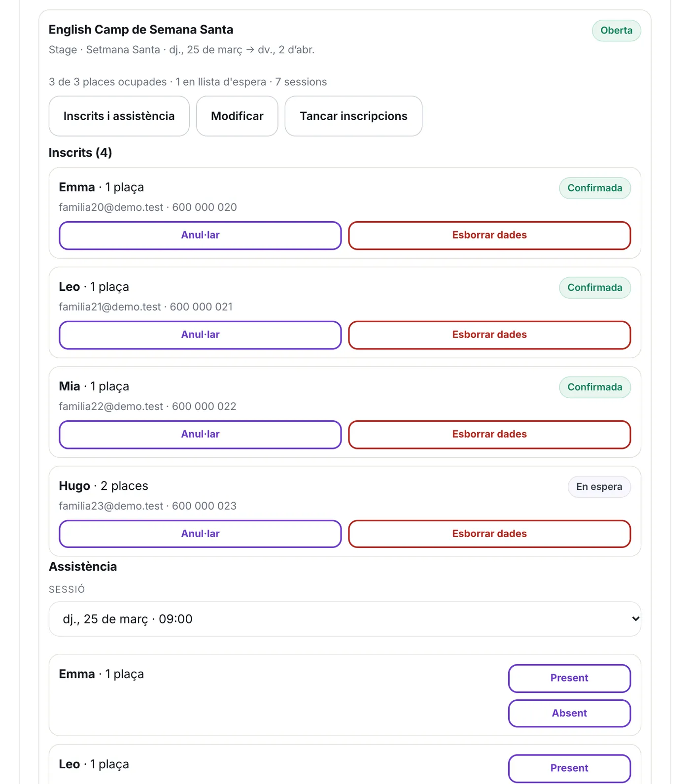Delete Emma's data with Esborrar dades
Screen dimensions: 690x784
pos(489,235)
